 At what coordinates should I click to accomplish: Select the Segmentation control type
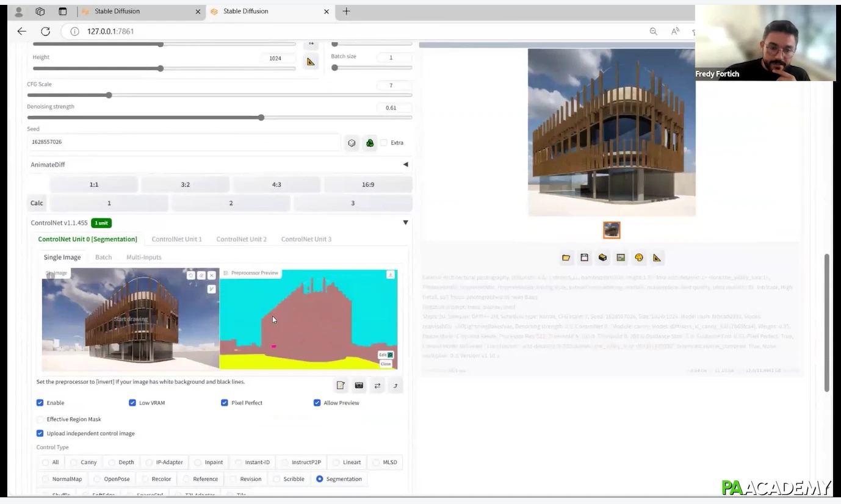[x=339, y=479]
